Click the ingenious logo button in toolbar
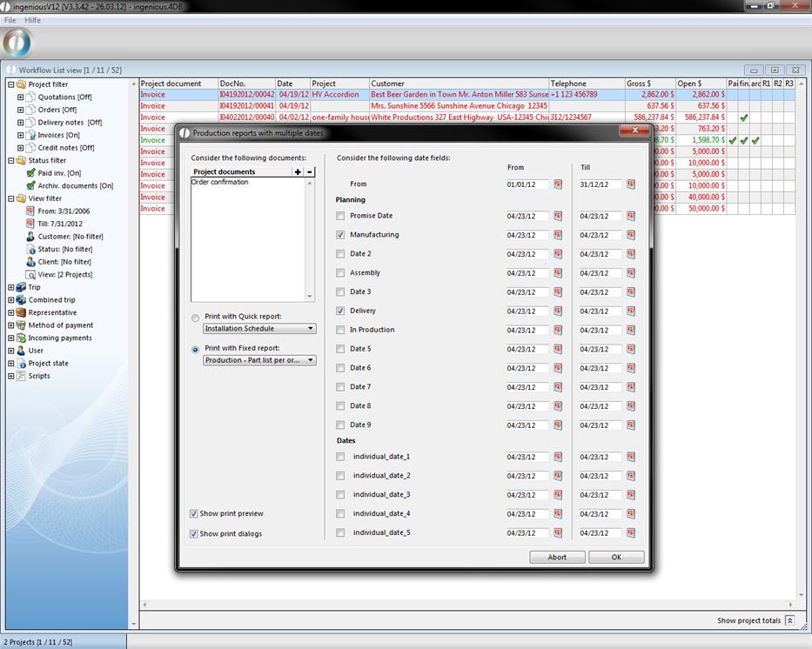The height and width of the screenshot is (649, 812). (17, 43)
